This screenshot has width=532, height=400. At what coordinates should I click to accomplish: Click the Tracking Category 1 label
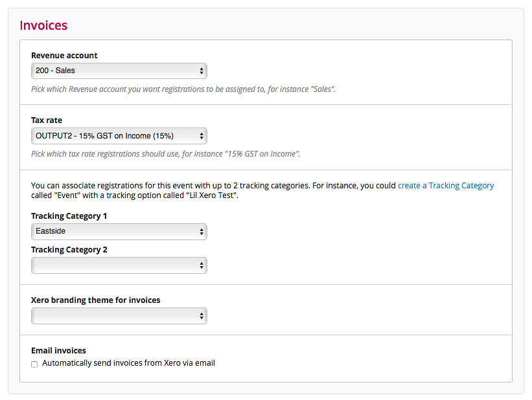click(69, 216)
